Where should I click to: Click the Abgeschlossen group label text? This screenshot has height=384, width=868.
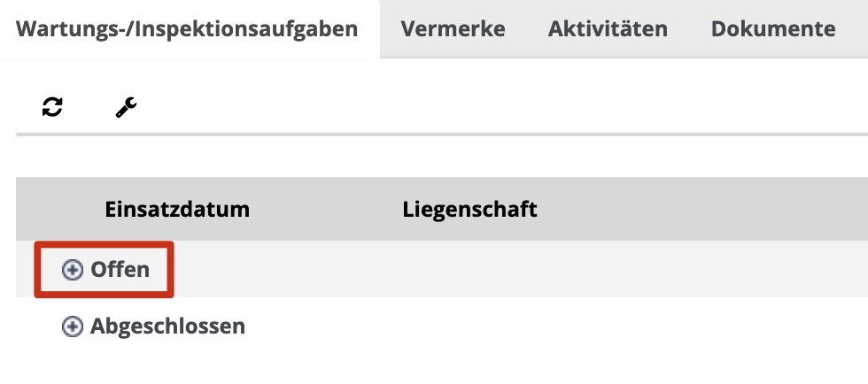(x=167, y=326)
